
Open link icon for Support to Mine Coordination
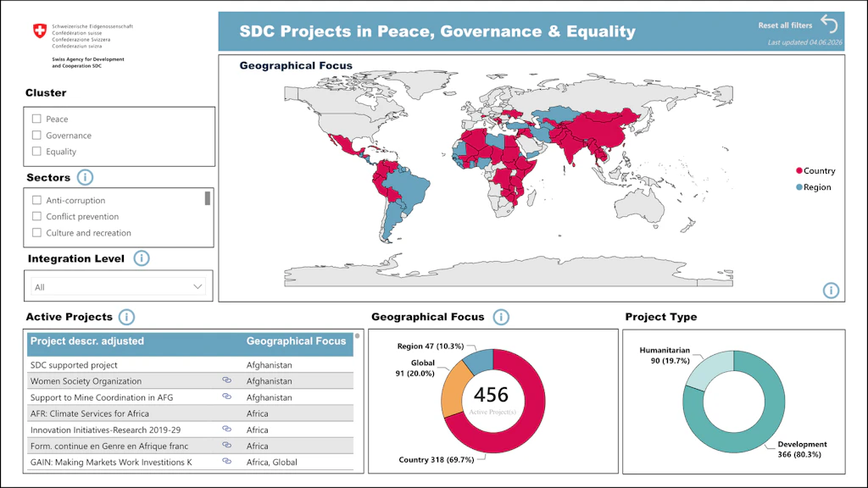[x=227, y=396]
